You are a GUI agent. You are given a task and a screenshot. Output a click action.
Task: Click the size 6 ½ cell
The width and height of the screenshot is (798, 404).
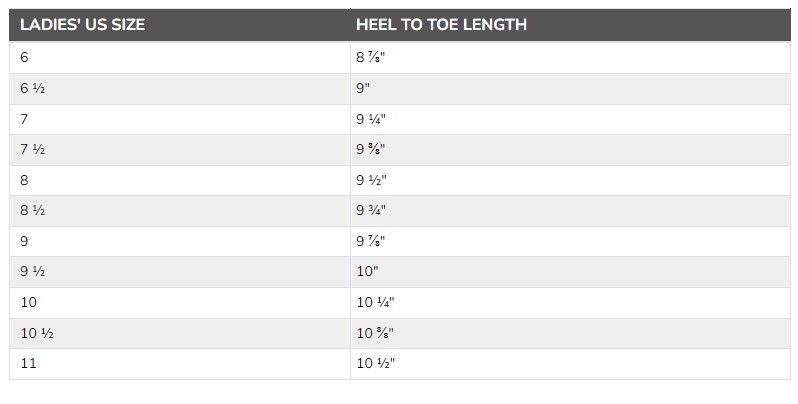tap(180, 89)
